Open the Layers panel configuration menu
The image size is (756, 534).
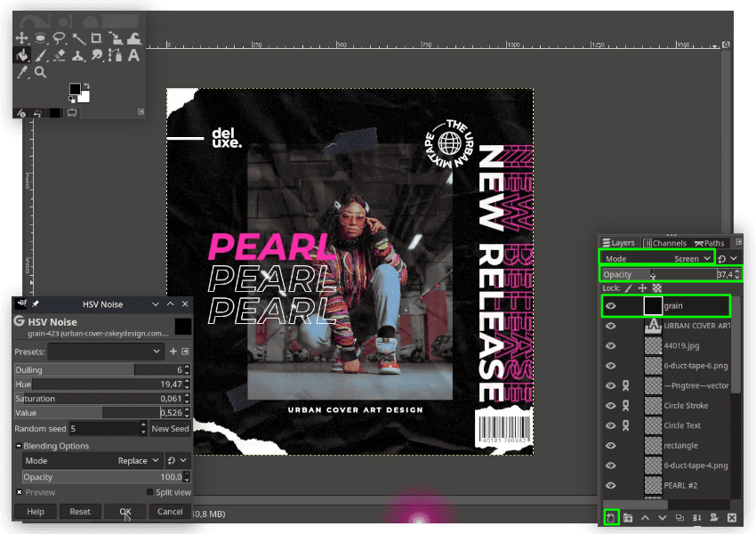click(x=738, y=242)
